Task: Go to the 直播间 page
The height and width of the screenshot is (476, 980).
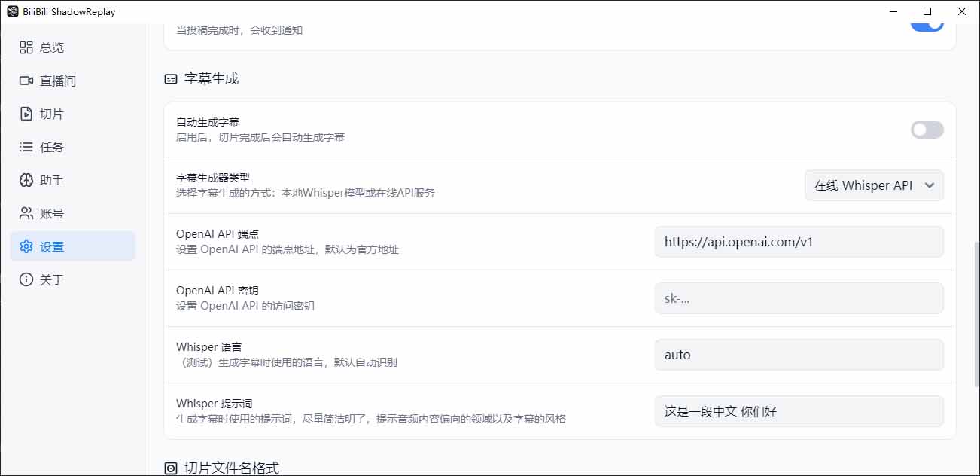Action: [x=73, y=81]
